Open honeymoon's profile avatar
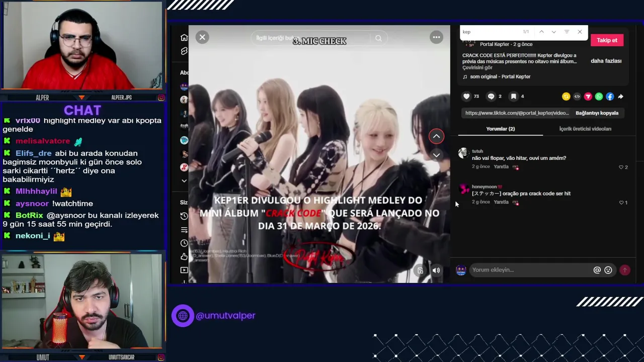This screenshot has width=644, height=362. pyautogui.click(x=464, y=189)
